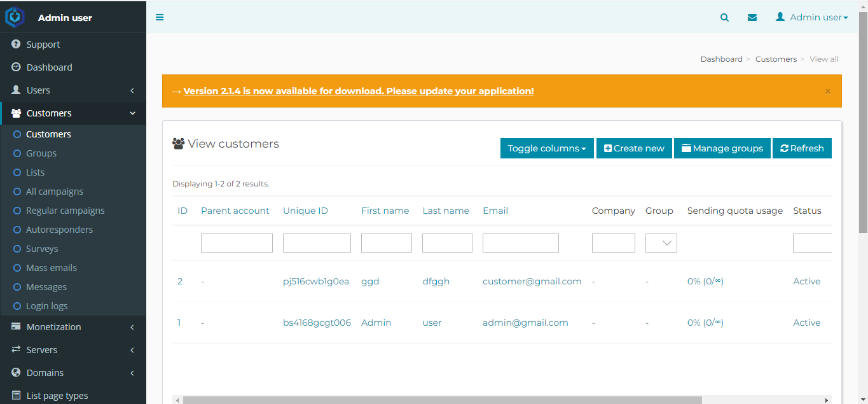Toggle the sidebar with the hamburger icon

tap(160, 17)
